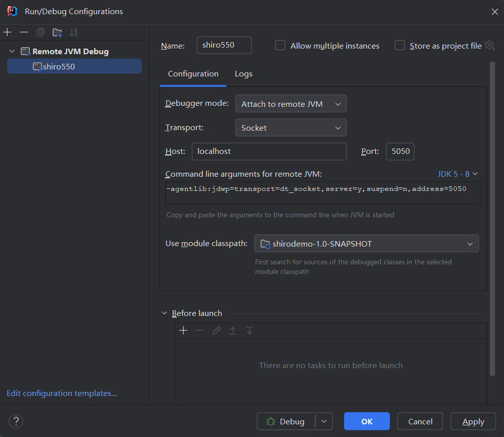
Task: Click the module folder icon in classpath
Action: [x=265, y=244]
